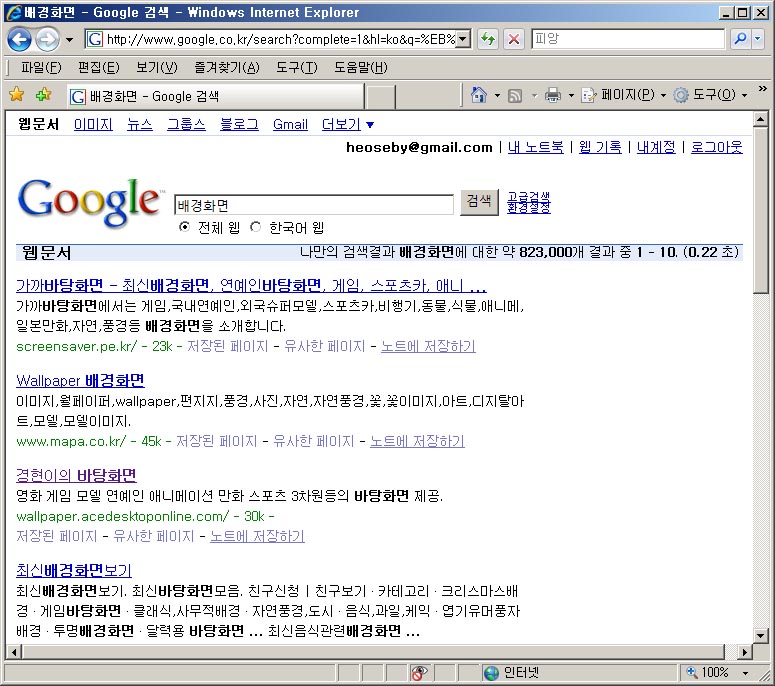Open the 즐겨찾기(A) menu
Viewport: 775px width, 686px height.
coord(227,67)
